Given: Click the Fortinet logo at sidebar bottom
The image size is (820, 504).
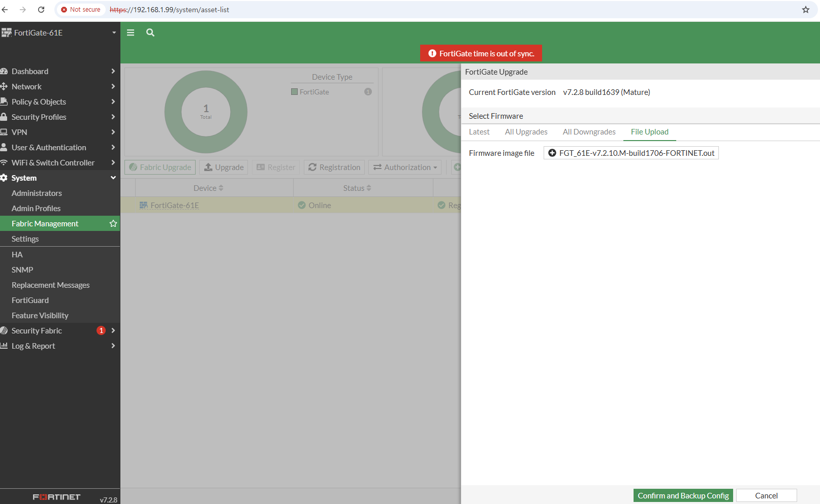Looking at the screenshot, I should coord(56,497).
